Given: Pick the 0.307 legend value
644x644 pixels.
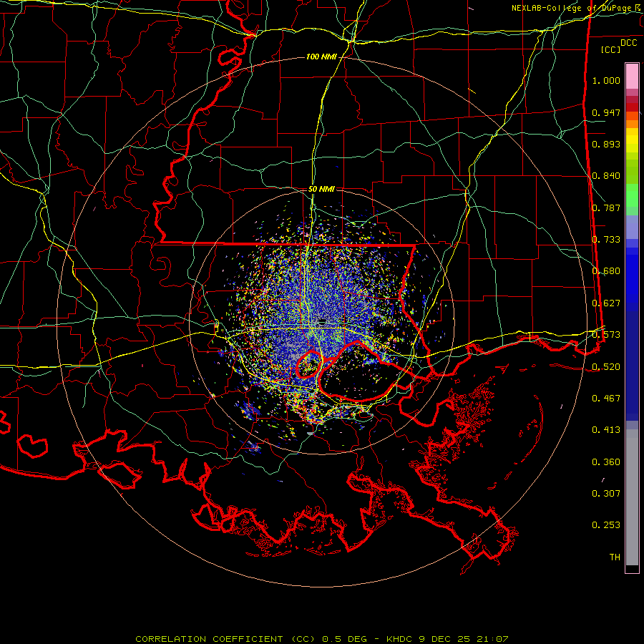Looking at the screenshot, I should (x=606, y=494).
